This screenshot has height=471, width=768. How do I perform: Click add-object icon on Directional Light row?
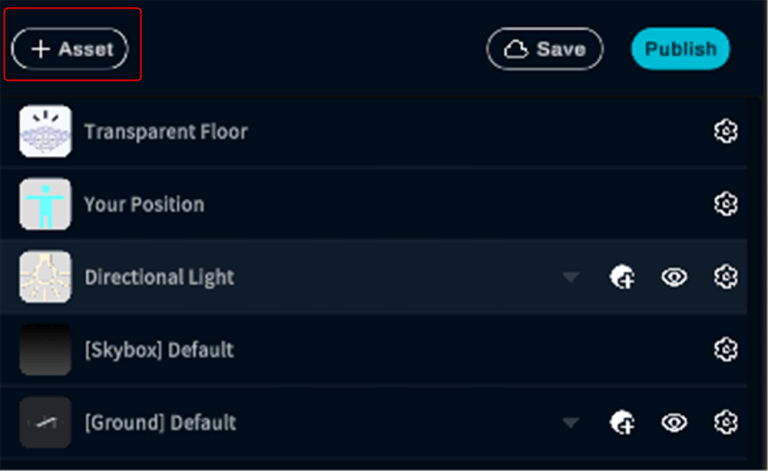[622, 277]
